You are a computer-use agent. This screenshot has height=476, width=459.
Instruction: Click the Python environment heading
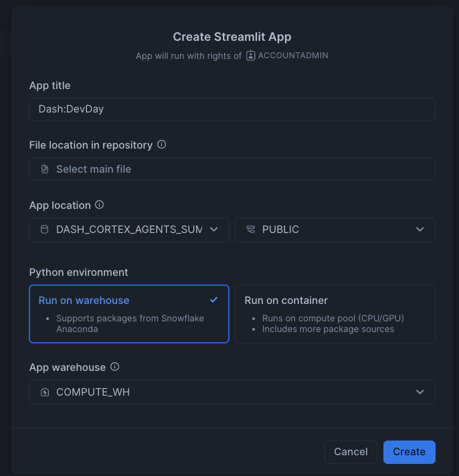coord(78,272)
